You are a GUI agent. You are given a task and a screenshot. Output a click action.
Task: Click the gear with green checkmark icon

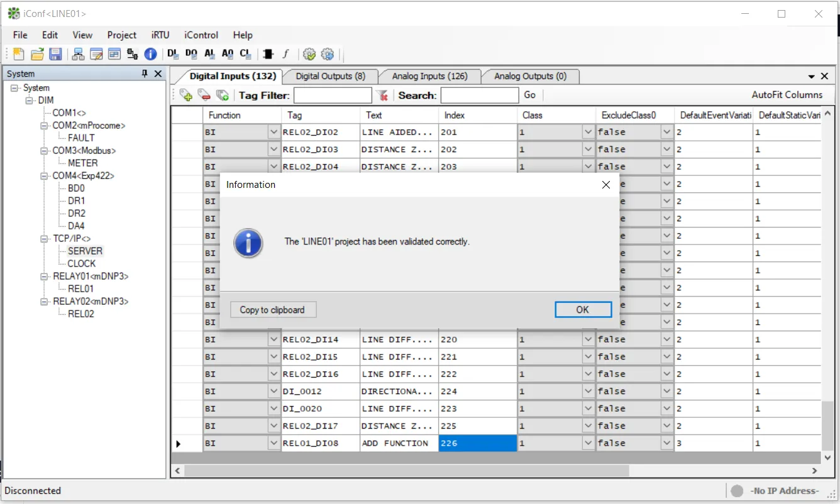click(309, 54)
